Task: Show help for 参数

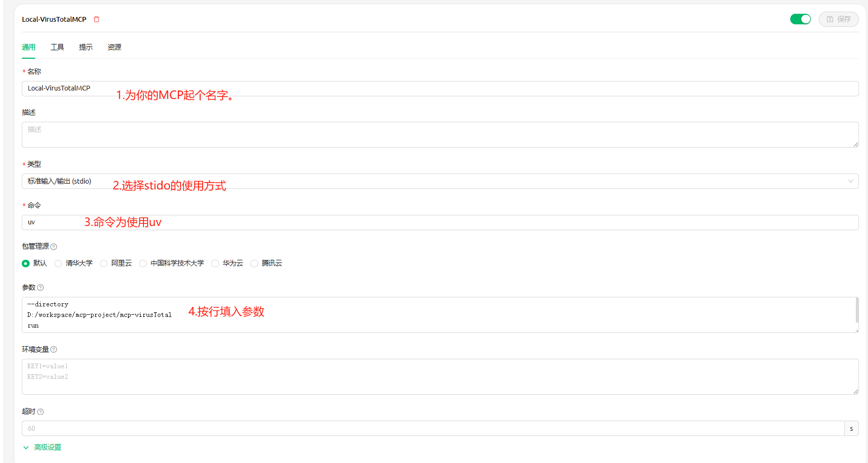Action: click(x=40, y=287)
